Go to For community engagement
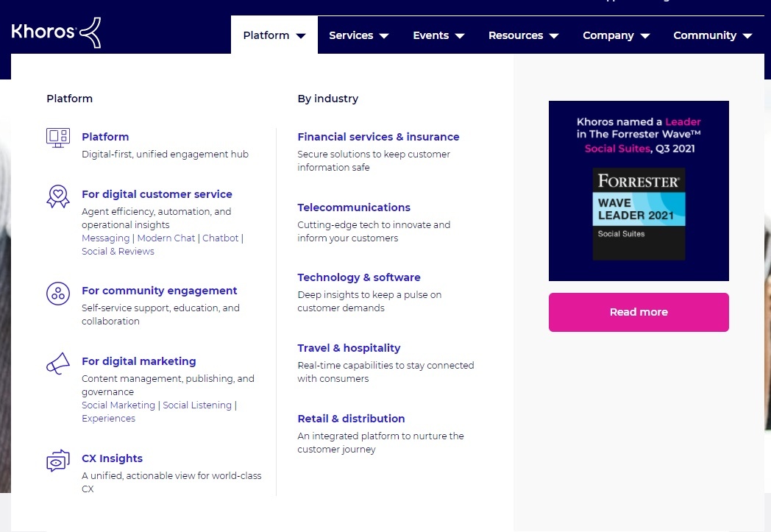The image size is (771, 532). pyautogui.click(x=160, y=291)
